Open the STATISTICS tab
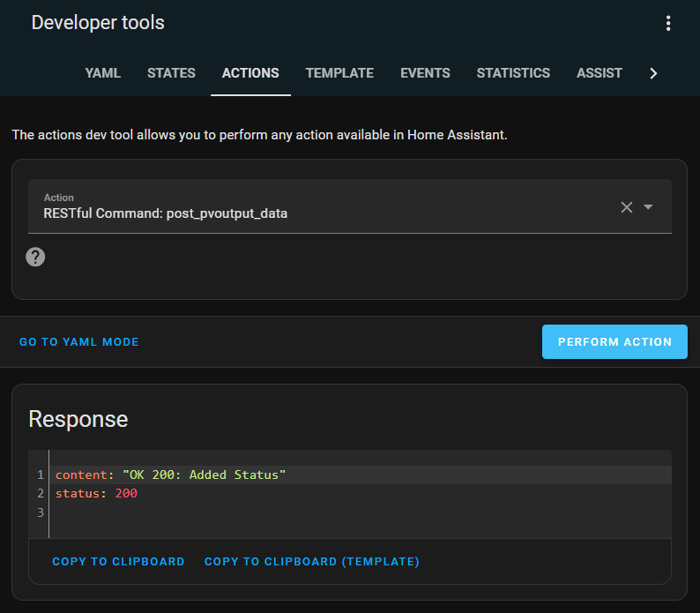 513,73
